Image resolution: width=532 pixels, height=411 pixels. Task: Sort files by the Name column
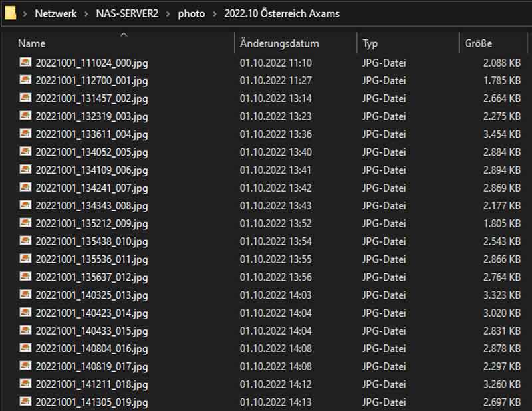31,43
